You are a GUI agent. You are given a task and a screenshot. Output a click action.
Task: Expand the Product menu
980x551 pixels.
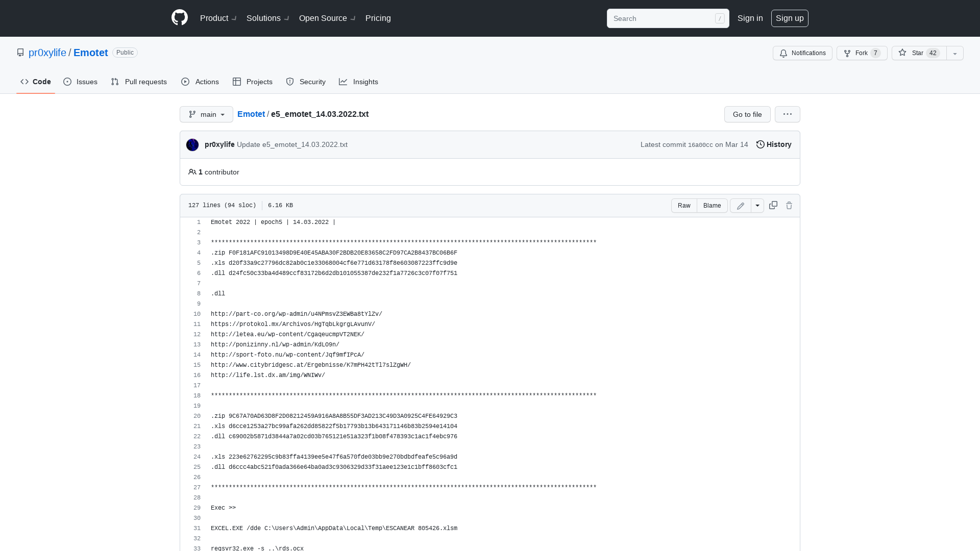coord(218,18)
